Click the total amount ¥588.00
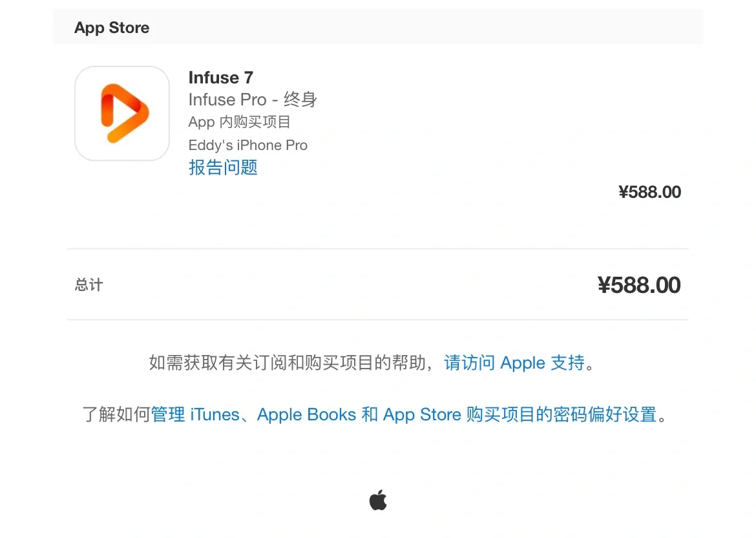This screenshot has width=756, height=538. [x=639, y=285]
